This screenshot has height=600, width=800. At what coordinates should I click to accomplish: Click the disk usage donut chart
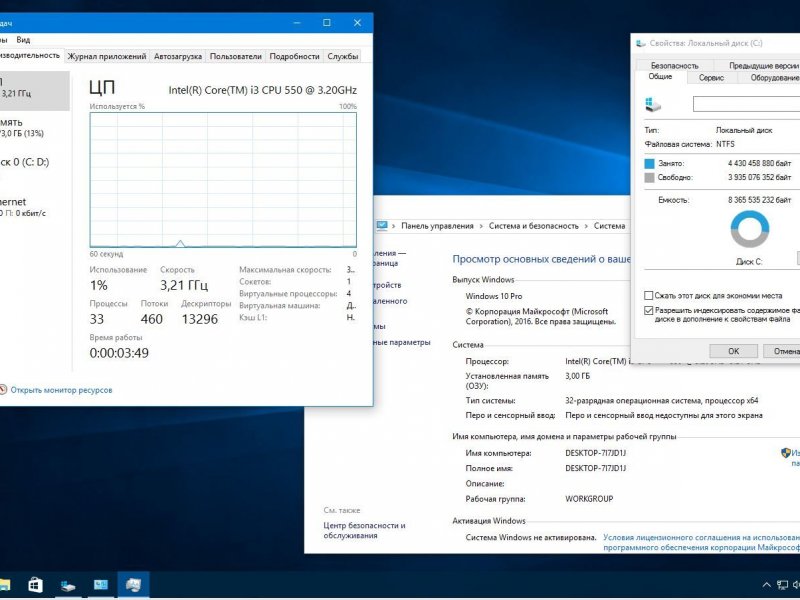[x=749, y=229]
